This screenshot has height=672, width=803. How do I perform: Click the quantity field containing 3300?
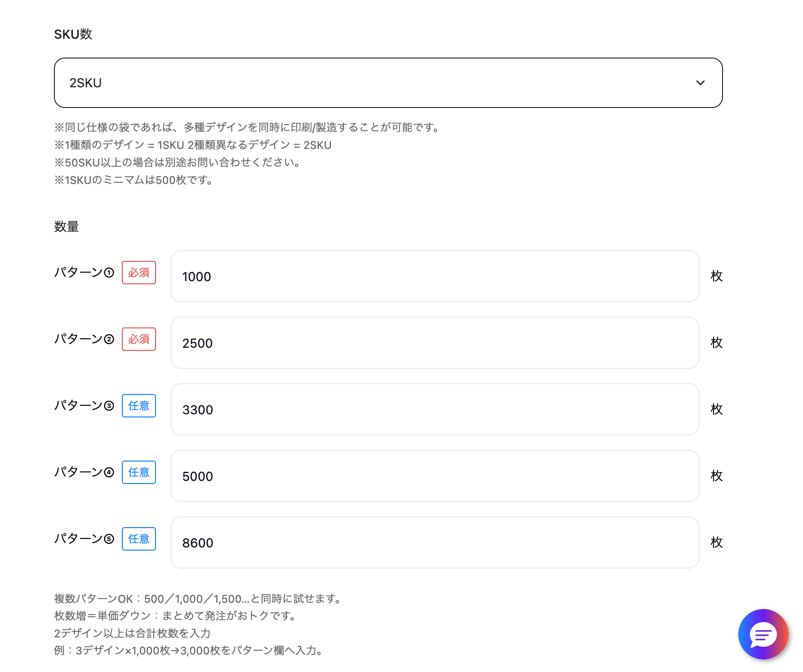(434, 409)
